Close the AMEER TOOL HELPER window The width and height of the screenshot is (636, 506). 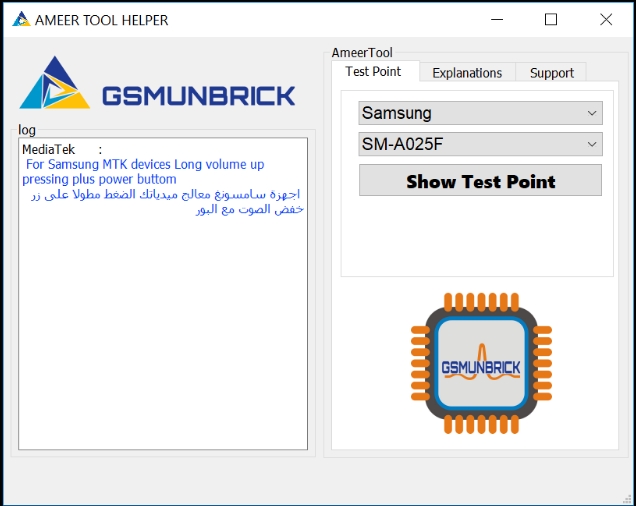(606, 19)
